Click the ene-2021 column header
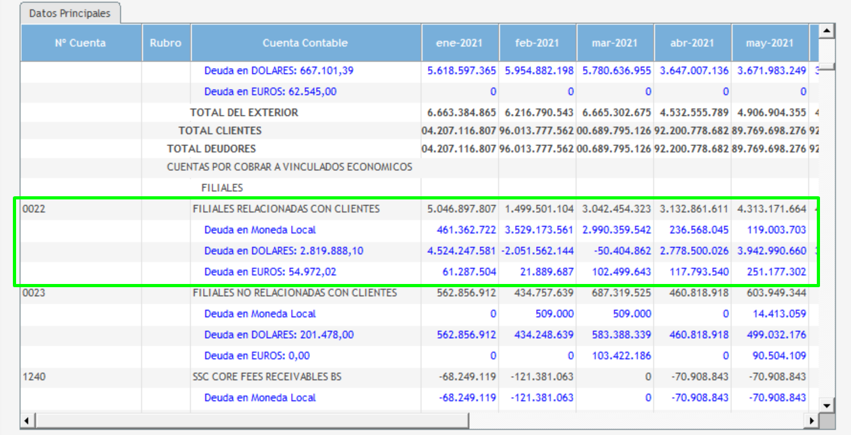The width and height of the screenshot is (851, 435). click(x=460, y=43)
